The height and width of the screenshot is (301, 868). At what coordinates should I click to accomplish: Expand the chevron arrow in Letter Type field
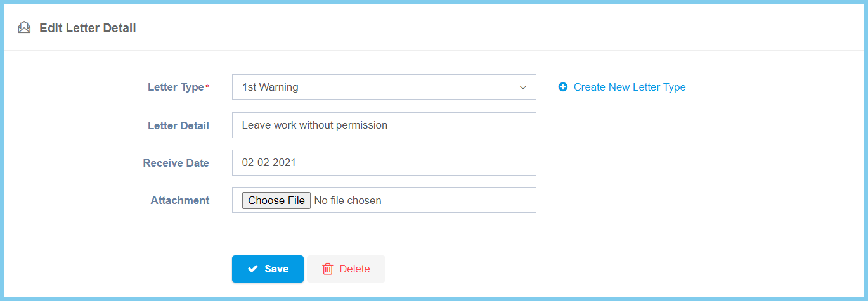[x=523, y=87]
